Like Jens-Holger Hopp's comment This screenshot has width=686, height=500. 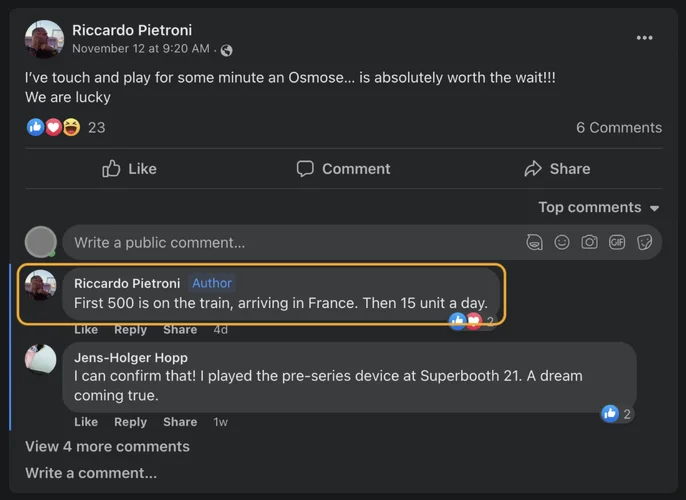[x=86, y=422]
